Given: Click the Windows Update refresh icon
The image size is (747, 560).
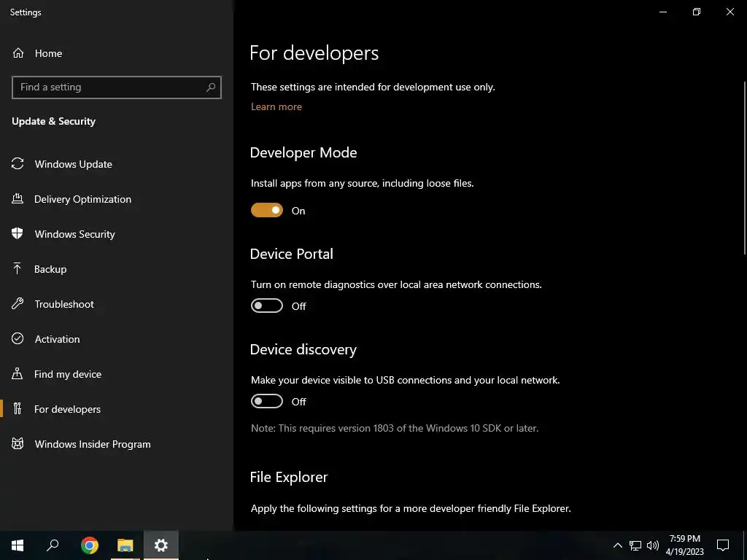Looking at the screenshot, I should coord(18,164).
